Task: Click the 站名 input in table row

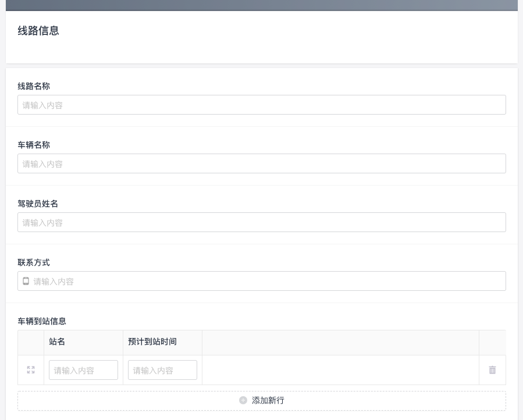Action: pos(83,370)
